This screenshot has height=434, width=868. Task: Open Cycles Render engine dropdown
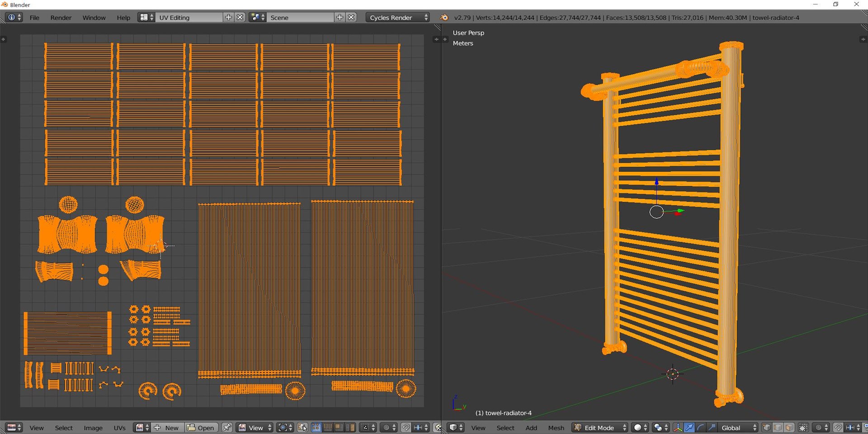point(398,17)
